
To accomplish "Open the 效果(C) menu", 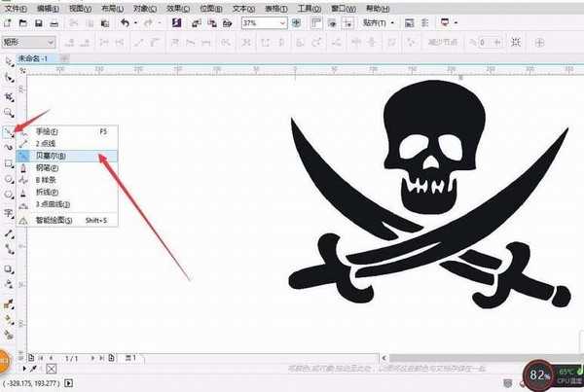I will pos(178,8).
